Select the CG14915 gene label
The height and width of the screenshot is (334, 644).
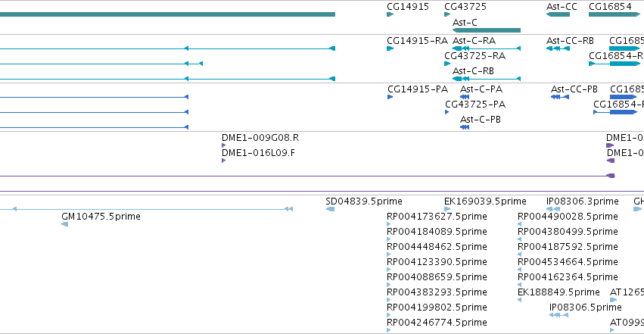pyautogui.click(x=407, y=7)
